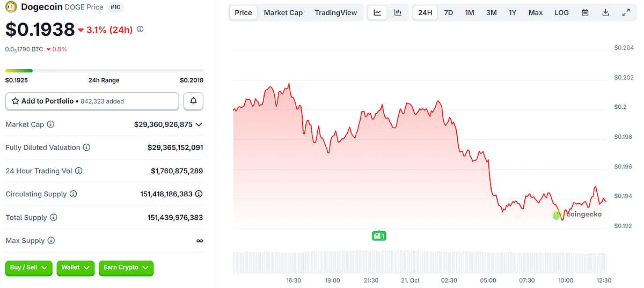Click the Market Cap info icon
Screen dimensions: 644x288
click(50, 124)
